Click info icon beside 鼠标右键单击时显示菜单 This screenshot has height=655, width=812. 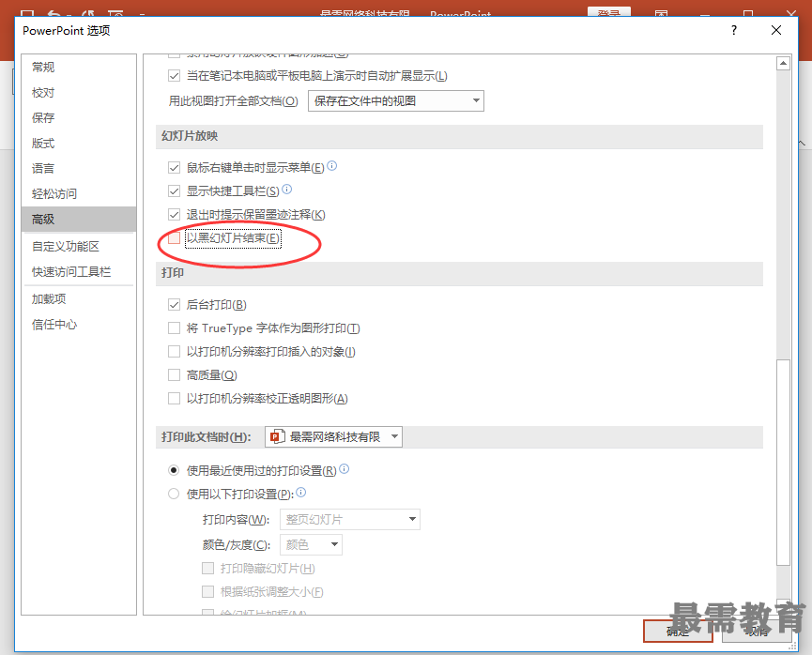tap(332, 166)
